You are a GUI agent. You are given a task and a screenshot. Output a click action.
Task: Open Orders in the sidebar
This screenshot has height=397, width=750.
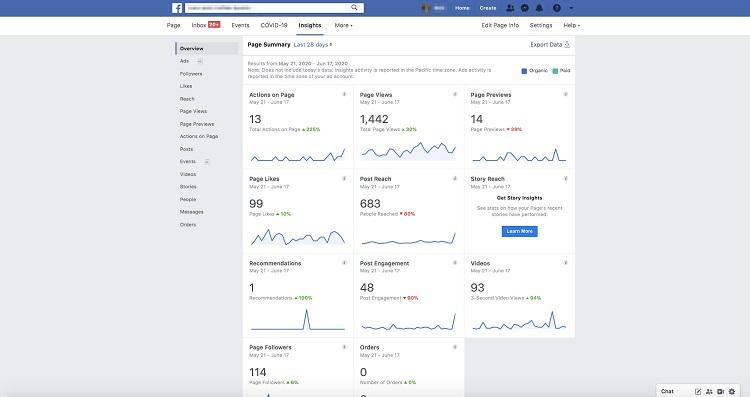[x=188, y=225]
